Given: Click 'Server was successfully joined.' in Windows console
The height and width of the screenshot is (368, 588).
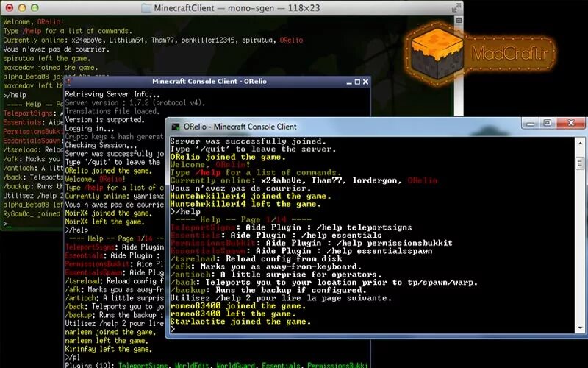Looking at the screenshot, I should (x=248, y=141).
